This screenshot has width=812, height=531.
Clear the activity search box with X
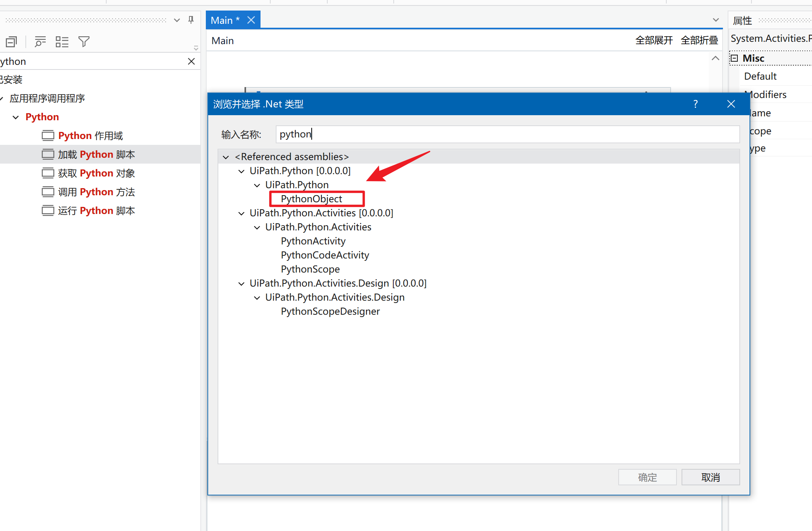(191, 61)
